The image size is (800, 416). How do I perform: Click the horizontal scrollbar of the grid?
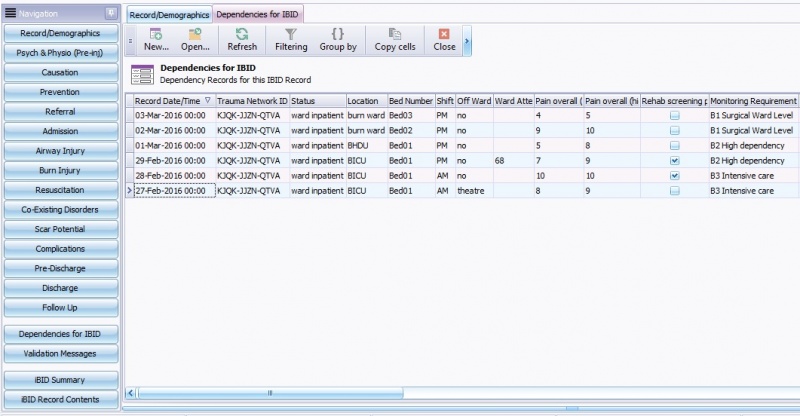[270, 393]
